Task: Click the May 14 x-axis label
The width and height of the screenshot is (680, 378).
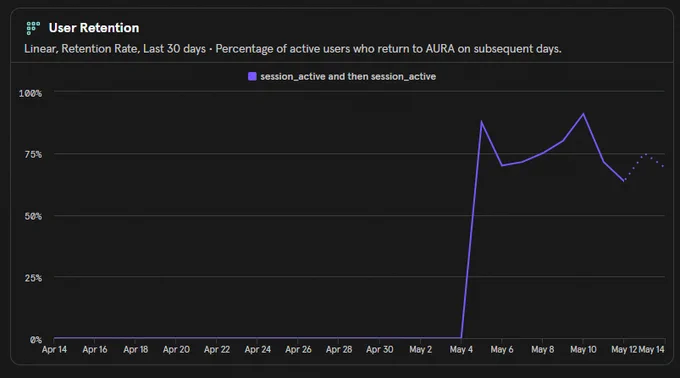Action: pos(651,349)
